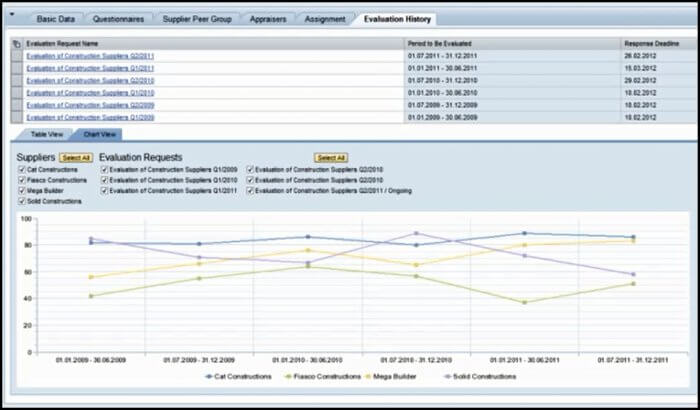Click the Evaluation Request Name column header
This screenshot has height=410, width=700.
click(x=213, y=44)
